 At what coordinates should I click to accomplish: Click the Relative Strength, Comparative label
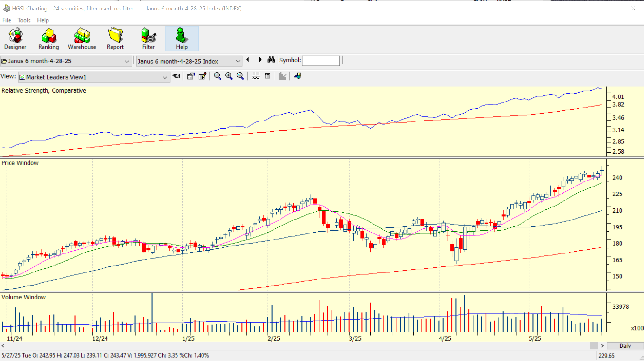click(44, 91)
